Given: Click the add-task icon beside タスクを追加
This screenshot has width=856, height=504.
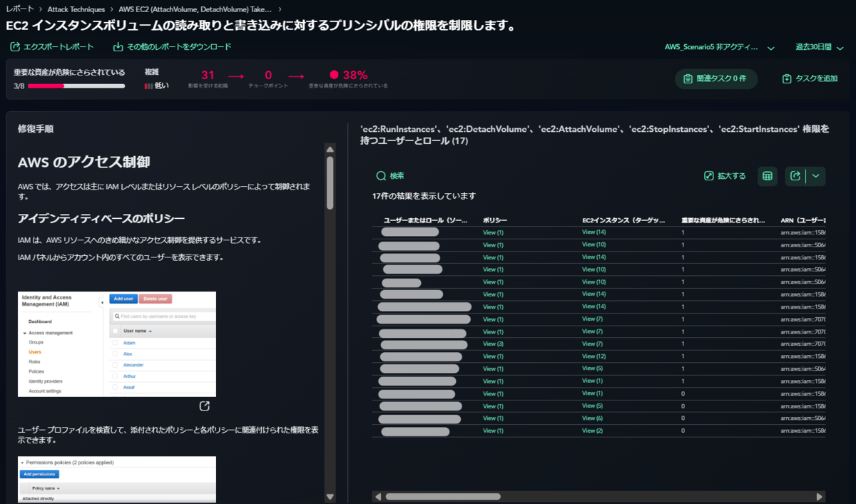Looking at the screenshot, I should click(786, 78).
